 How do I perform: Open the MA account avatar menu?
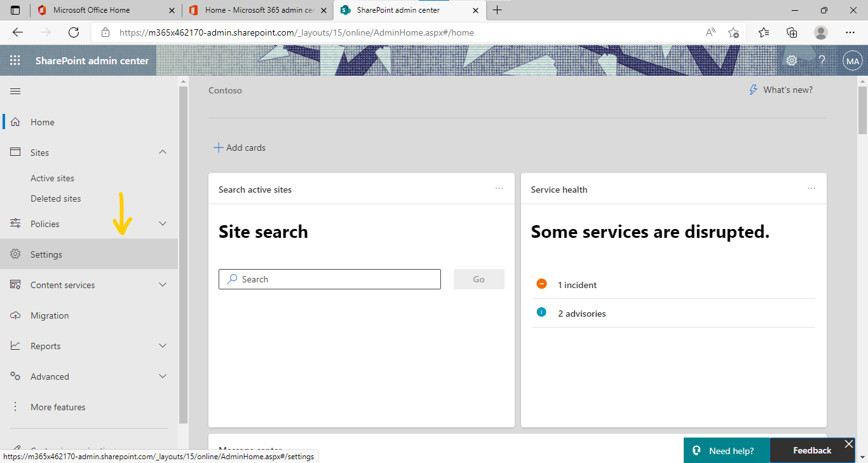tap(853, 60)
